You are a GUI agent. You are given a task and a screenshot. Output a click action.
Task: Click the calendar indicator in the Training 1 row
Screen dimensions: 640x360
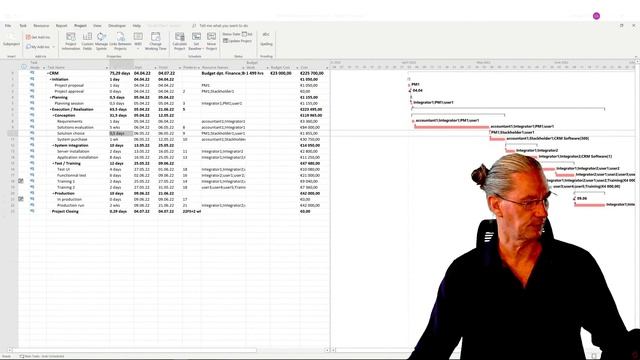21,181
